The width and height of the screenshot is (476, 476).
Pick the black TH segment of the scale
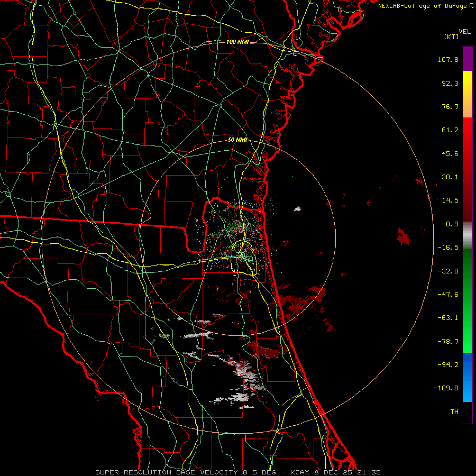[467, 412]
